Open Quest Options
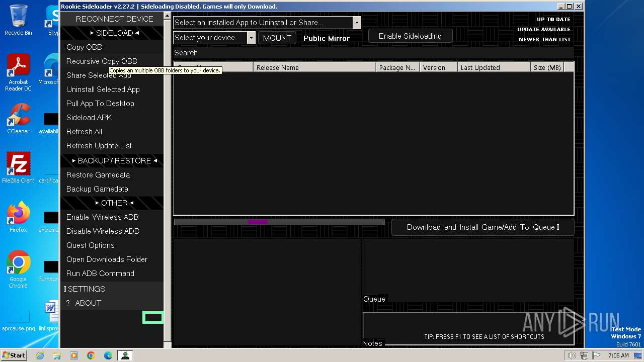The height and width of the screenshot is (362, 644). (x=112, y=245)
